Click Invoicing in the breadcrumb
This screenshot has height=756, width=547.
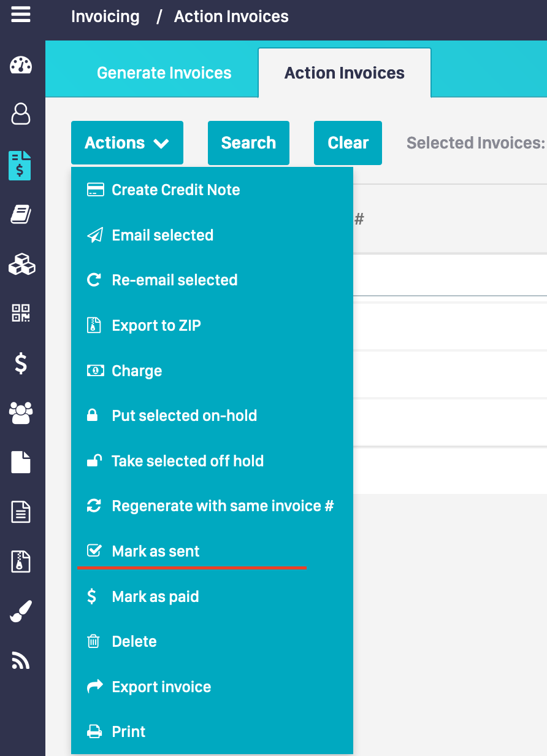point(105,17)
